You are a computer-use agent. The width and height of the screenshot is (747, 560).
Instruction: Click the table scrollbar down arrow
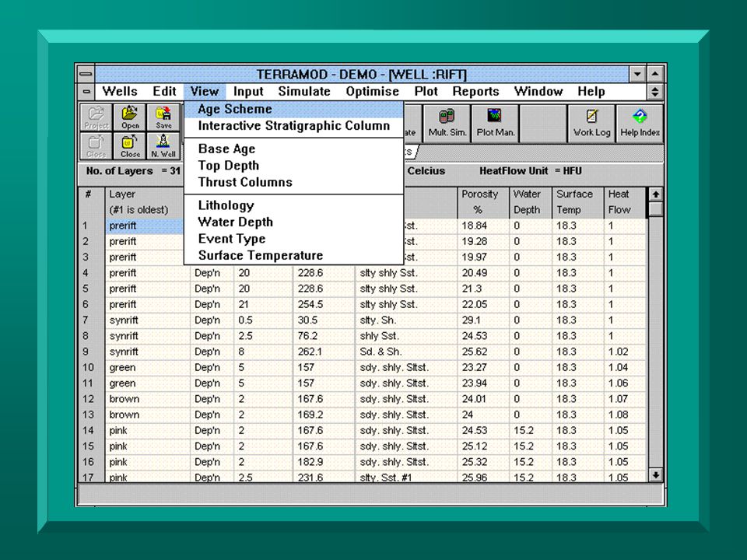(x=655, y=474)
